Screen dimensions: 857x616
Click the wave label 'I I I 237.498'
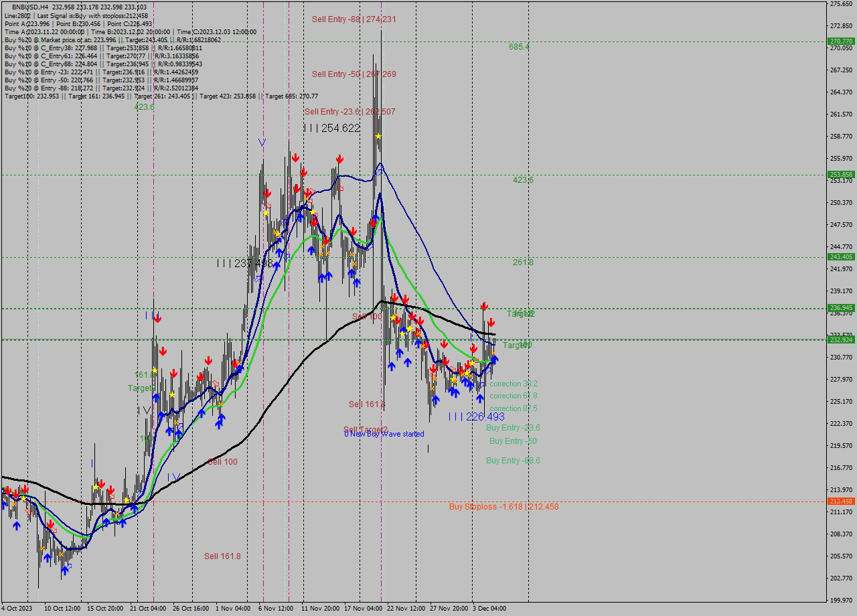point(245,263)
